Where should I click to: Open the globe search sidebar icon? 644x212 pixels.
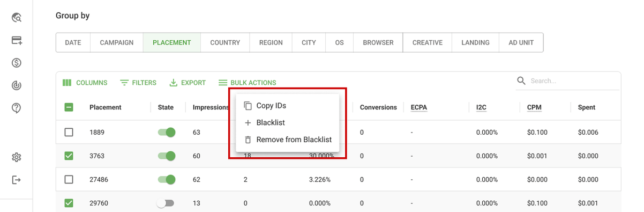(17, 18)
